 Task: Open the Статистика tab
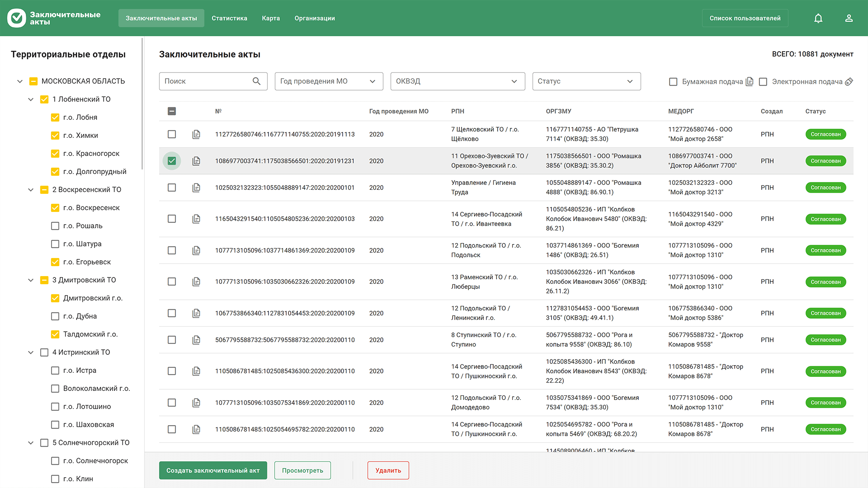pyautogui.click(x=230, y=18)
